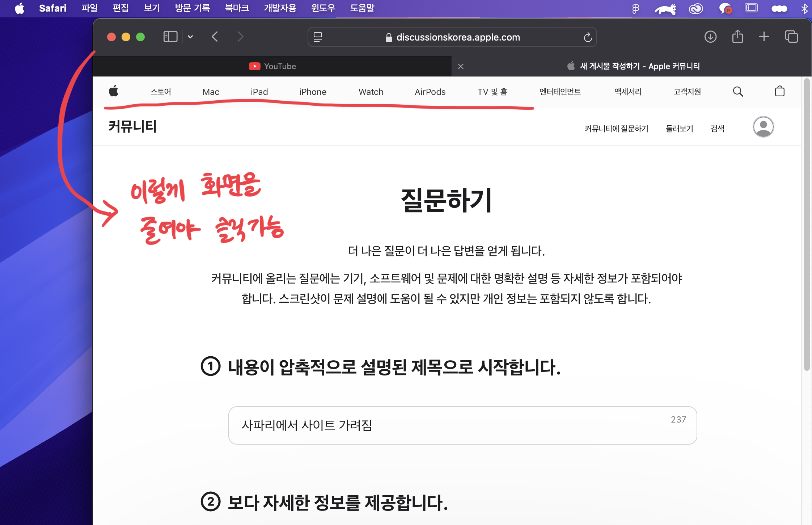Open a new tab with the plus icon
Screen dimensions: 812x525
pos(764,37)
